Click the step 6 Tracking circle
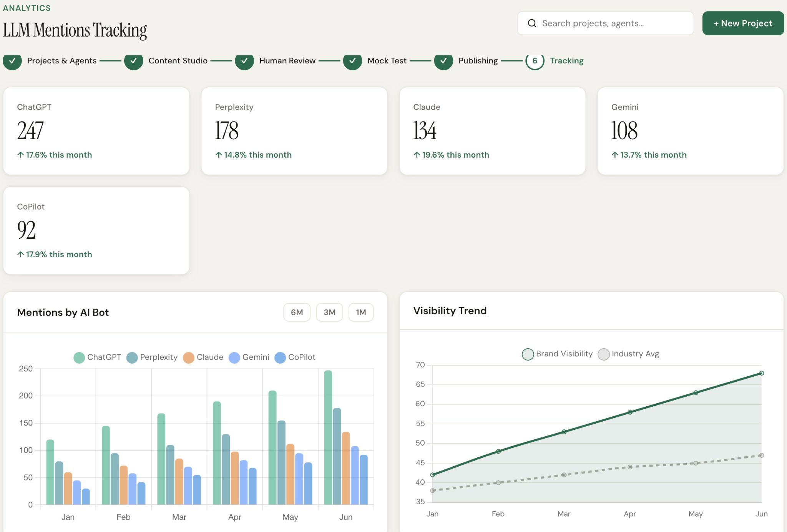The image size is (787, 532). pyautogui.click(x=535, y=61)
